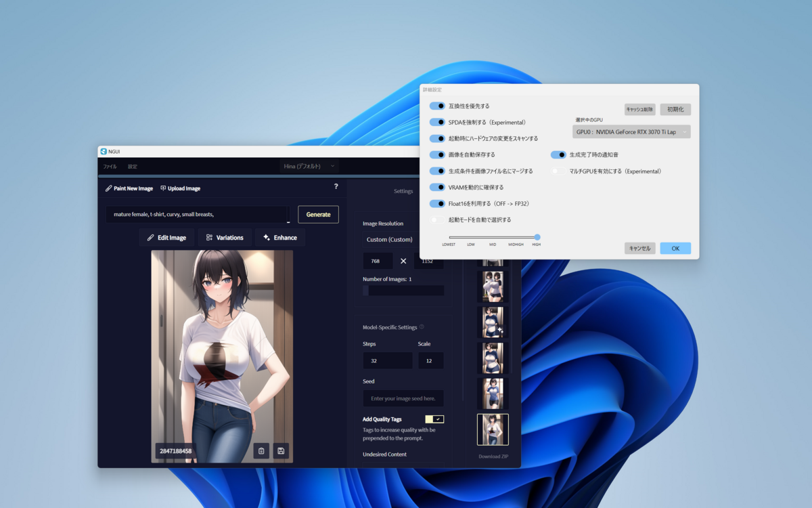Toggle the Add Quality Tags checkbox
Screen dimensions: 812x508
(434, 419)
